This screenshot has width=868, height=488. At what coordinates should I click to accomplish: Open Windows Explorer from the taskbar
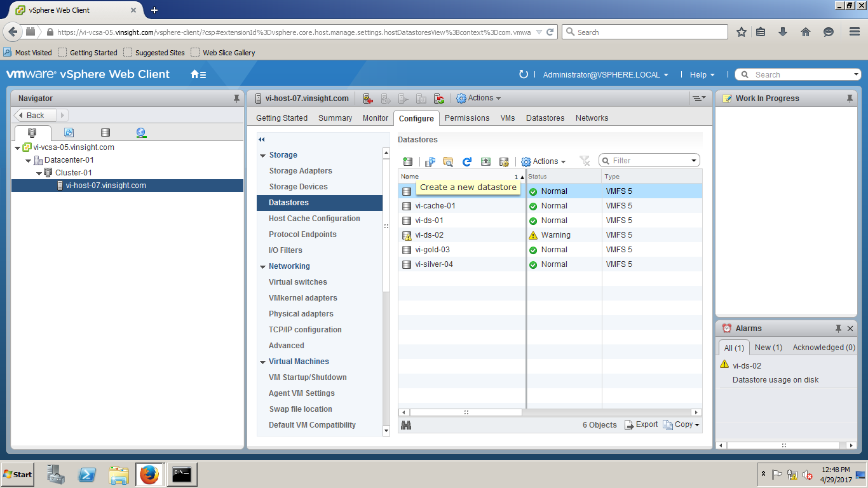[x=119, y=475]
